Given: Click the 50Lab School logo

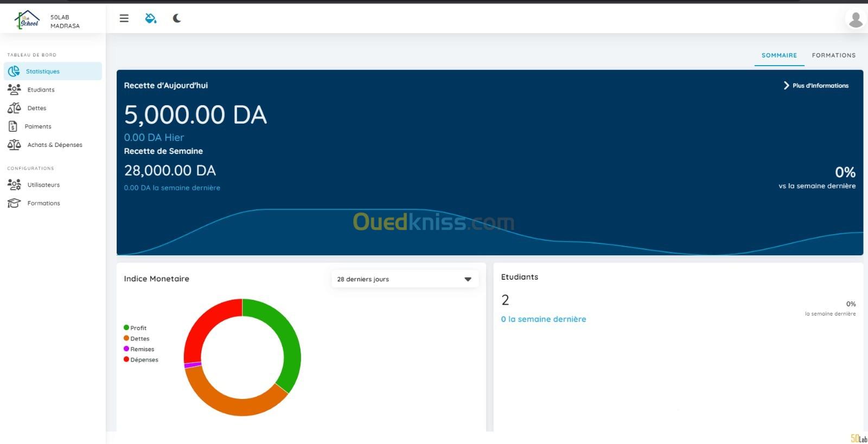Looking at the screenshot, I should (x=28, y=20).
